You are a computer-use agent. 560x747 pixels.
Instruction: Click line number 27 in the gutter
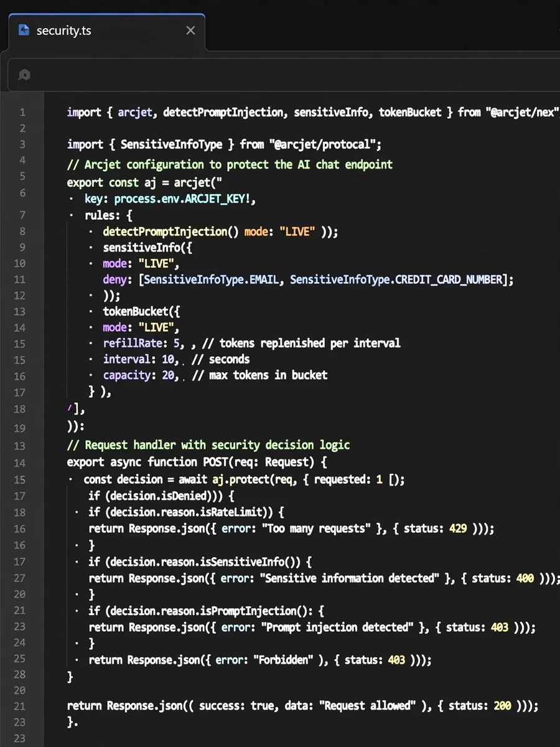point(19,578)
